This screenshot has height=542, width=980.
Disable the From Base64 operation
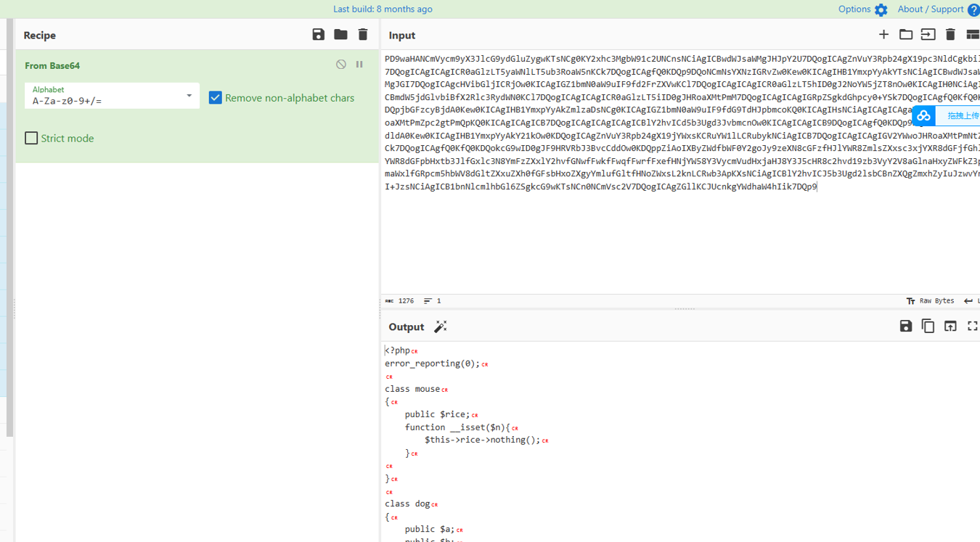coord(341,65)
